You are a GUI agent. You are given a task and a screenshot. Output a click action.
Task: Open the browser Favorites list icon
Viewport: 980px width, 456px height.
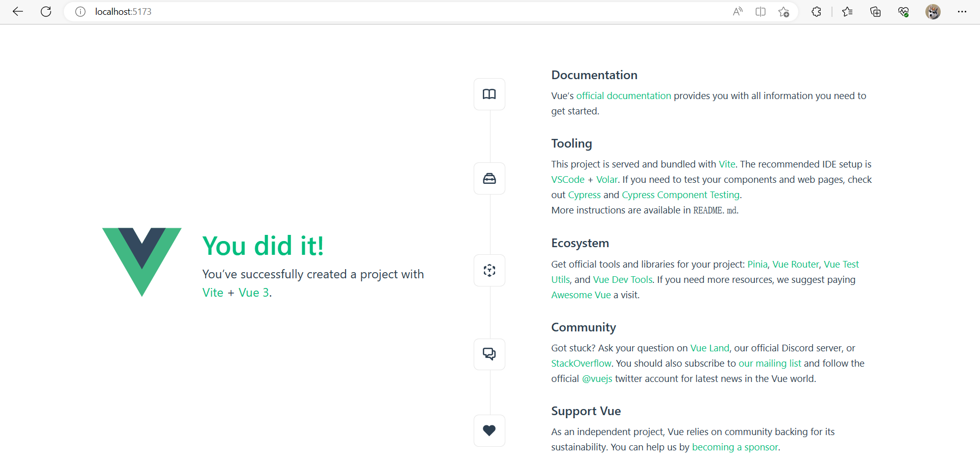tap(847, 12)
